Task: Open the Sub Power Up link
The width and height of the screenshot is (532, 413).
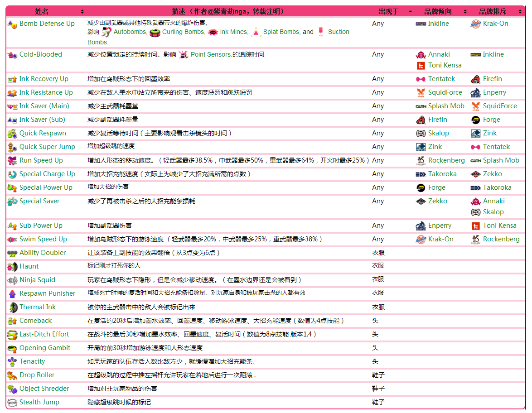Action: pyautogui.click(x=41, y=226)
